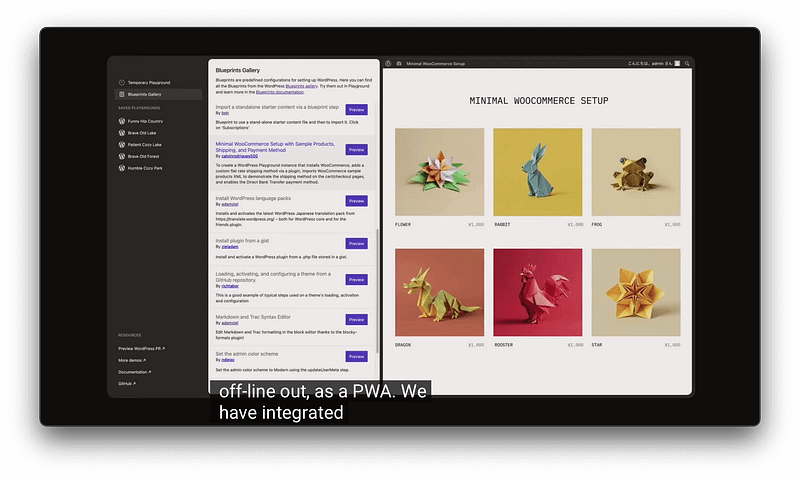Open the Funny Hip Country saved playground
This screenshot has width=800, height=479.
coord(145,121)
